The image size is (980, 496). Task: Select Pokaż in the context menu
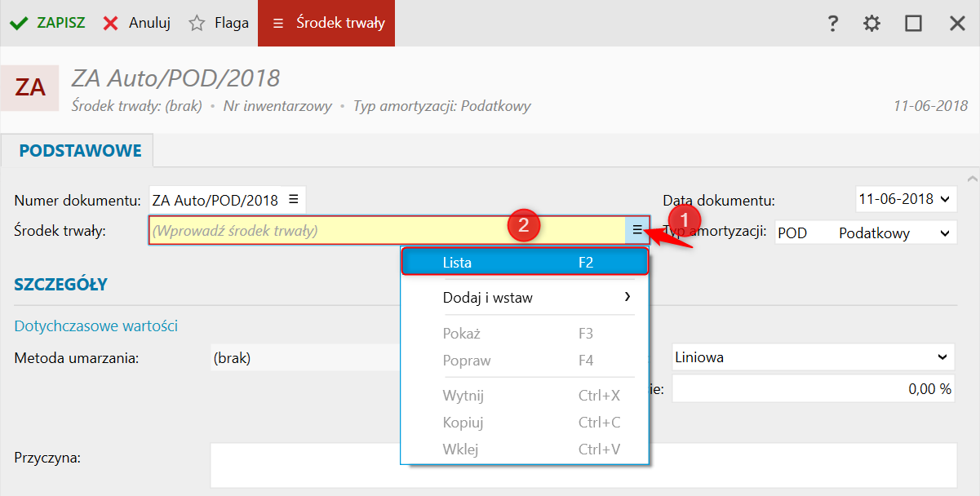tap(525, 334)
